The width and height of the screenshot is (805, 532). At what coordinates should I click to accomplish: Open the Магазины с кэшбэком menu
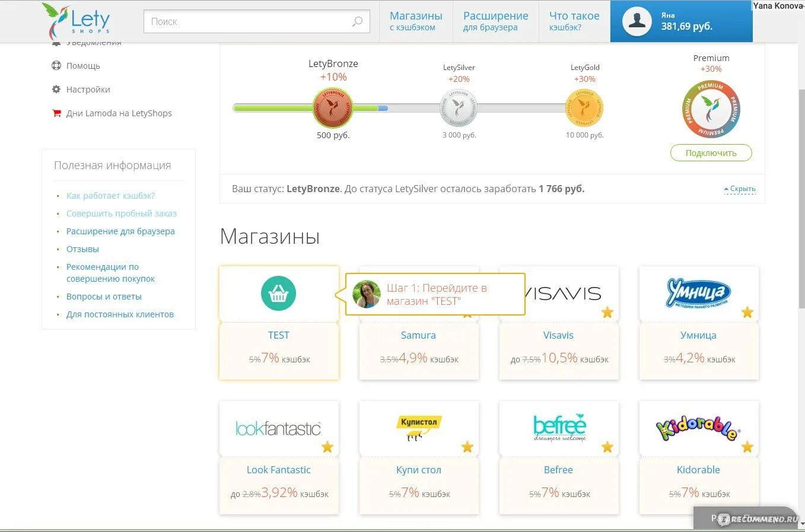(x=416, y=21)
